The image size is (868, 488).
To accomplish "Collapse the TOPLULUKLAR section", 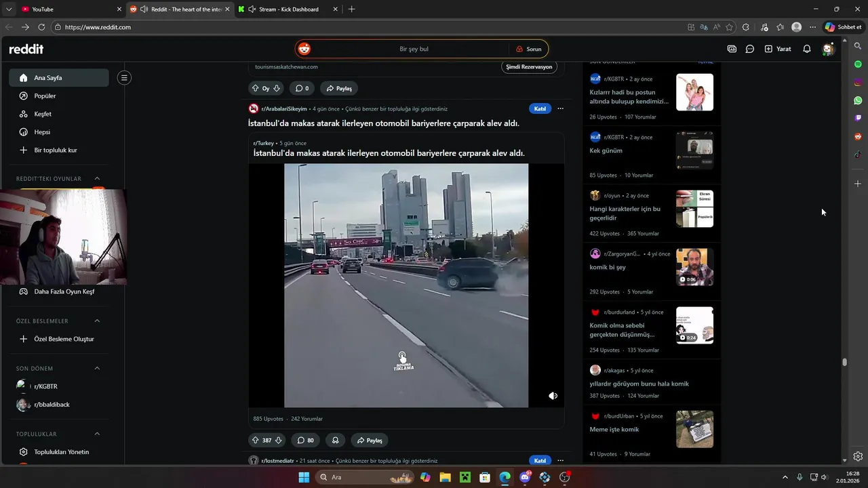I will [x=97, y=434].
